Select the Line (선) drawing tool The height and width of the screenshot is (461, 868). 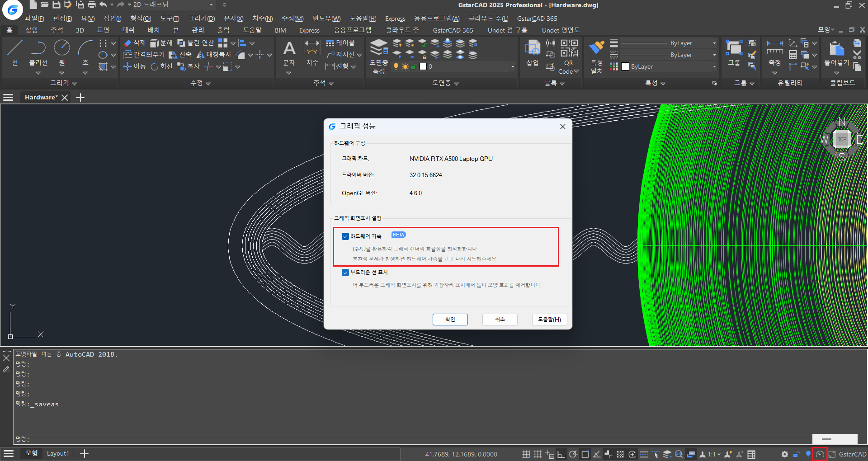tap(14, 53)
